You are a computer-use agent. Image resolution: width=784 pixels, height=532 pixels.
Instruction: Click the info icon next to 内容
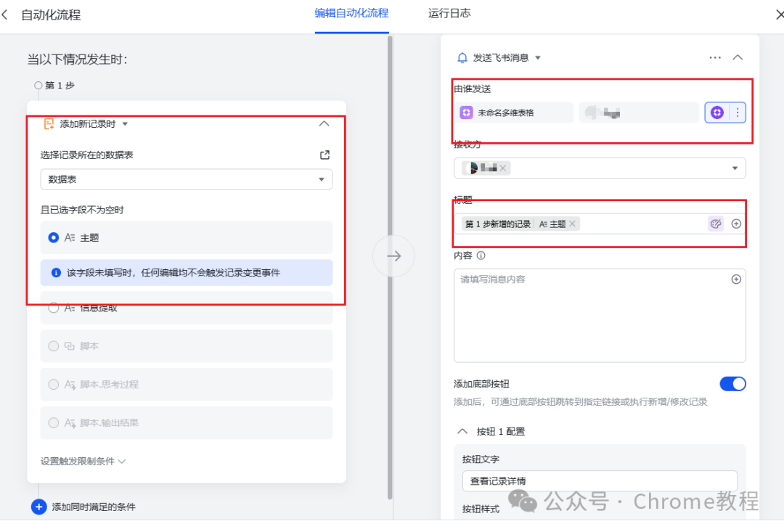481,255
